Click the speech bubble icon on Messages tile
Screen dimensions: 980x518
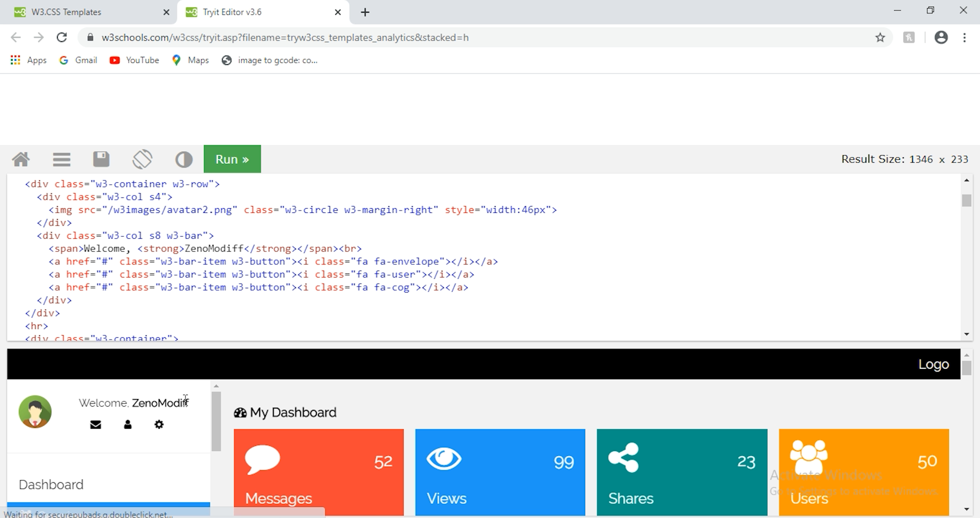pos(262,458)
